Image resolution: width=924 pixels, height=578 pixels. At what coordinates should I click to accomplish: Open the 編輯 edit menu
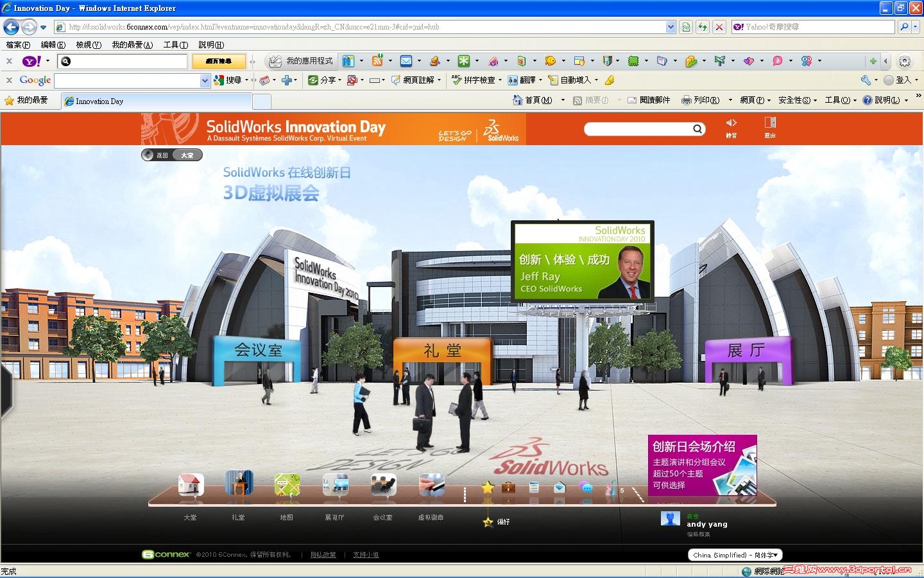(x=53, y=45)
